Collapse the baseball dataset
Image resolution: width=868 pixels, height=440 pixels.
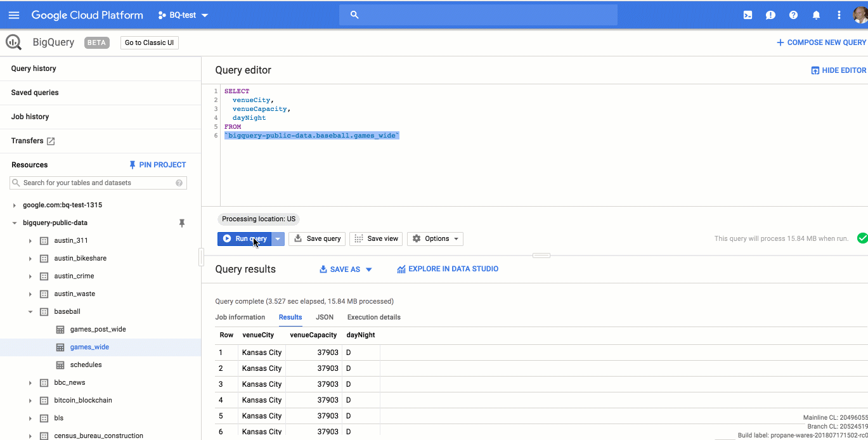pyautogui.click(x=30, y=312)
